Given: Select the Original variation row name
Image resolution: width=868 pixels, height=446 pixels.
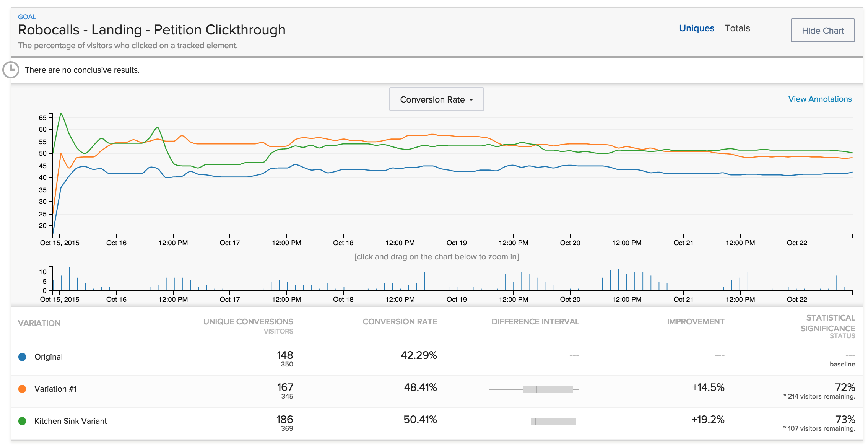Looking at the screenshot, I should (x=49, y=357).
